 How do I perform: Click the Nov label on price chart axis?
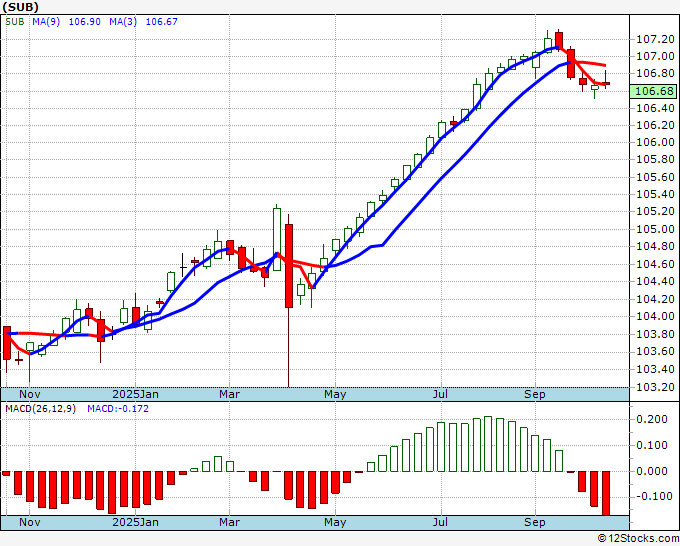pyautogui.click(x=30, y=394)
